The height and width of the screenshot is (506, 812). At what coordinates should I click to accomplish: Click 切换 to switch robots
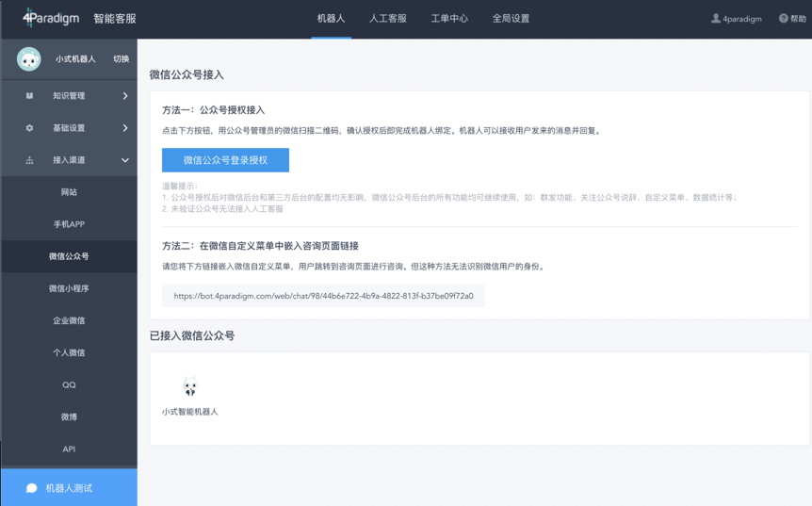point(122,59)
